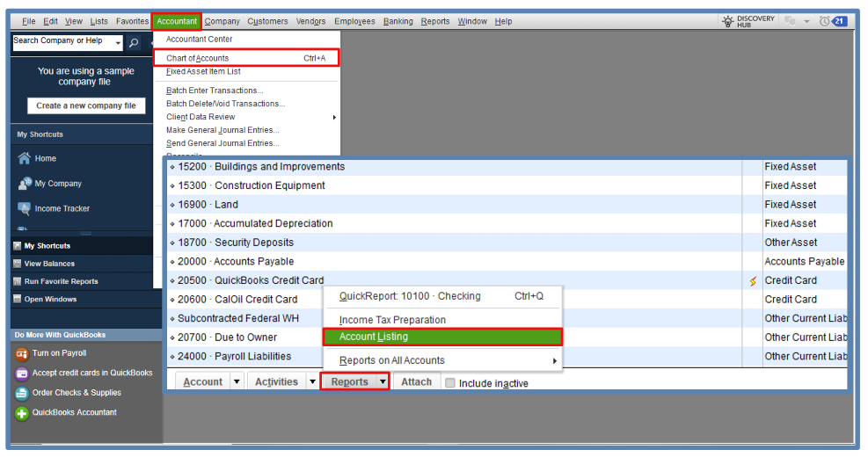Select Make General Journal Entries entry

pyautogui.click(x=222, y=130)
